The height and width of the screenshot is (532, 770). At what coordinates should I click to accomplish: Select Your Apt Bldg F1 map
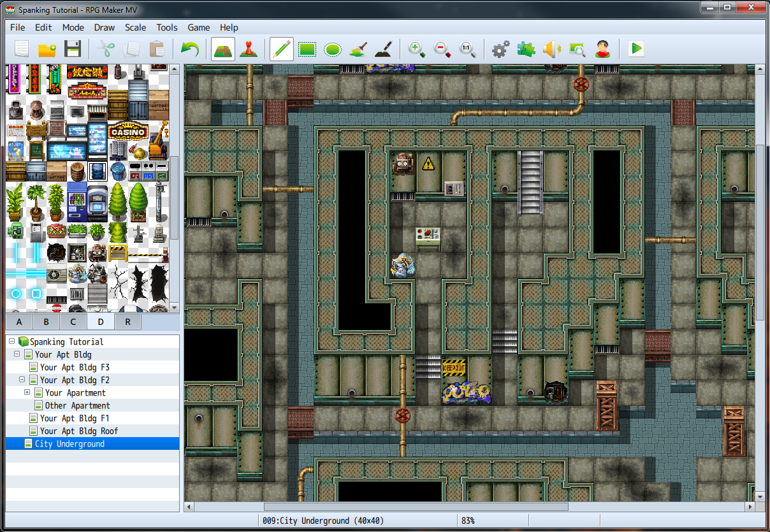(75, 418)
